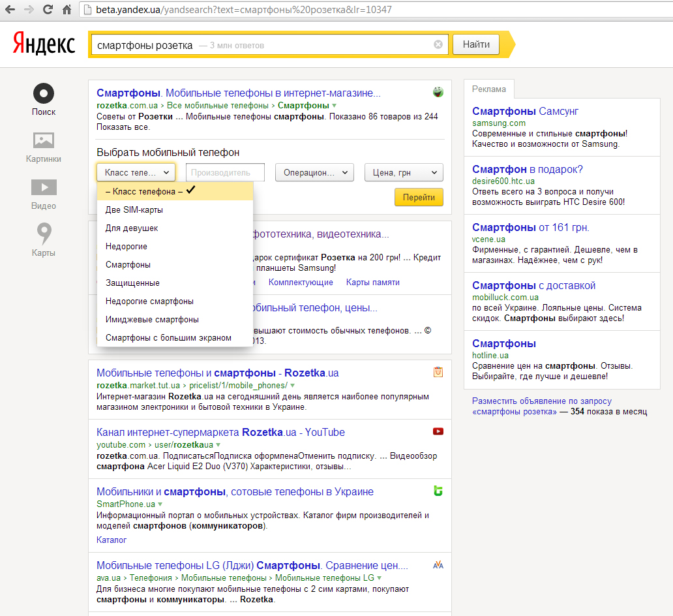673x616 pixels.
Task: Open the Видео search section icon
Action: 44,188
